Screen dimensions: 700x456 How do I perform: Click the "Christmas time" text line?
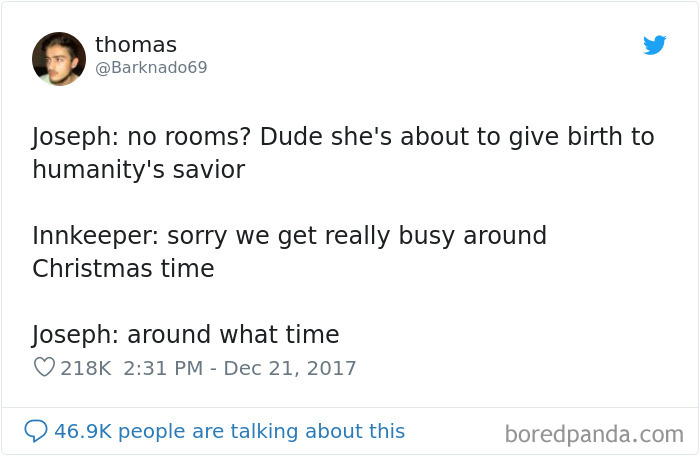point(123,269)
